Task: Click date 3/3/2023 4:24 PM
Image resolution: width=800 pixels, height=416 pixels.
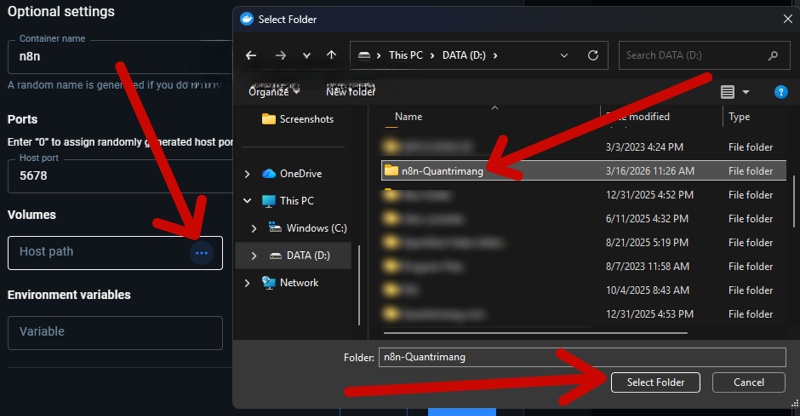Action: tap(644, 147)
